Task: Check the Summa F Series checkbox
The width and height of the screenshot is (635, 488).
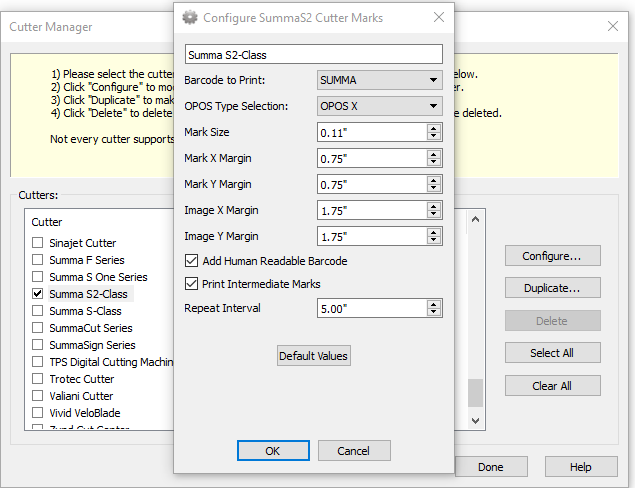Action: (38, 260)
